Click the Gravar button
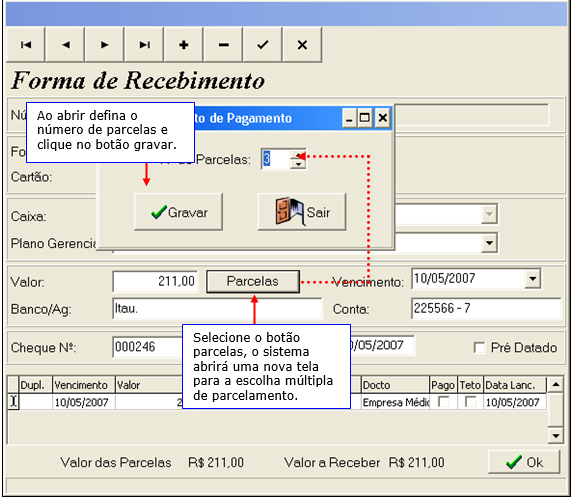 (x=178, y=212)
